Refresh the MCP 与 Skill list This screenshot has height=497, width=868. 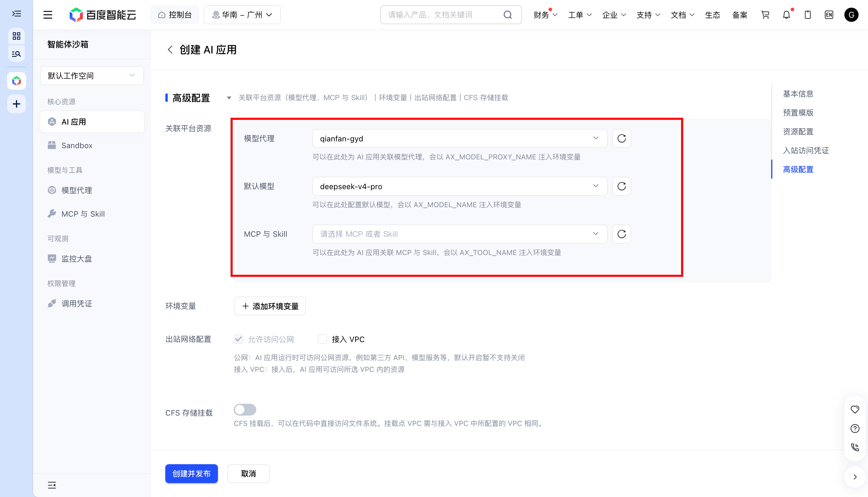coord(621,234)
